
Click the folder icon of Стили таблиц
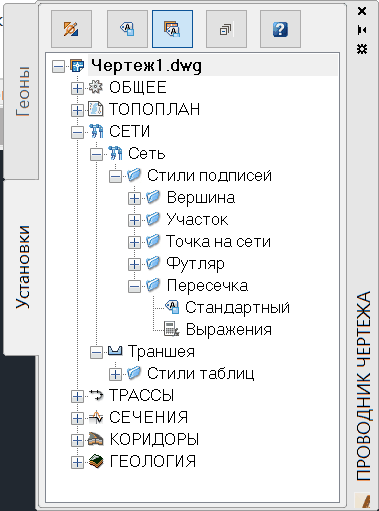click(x=134, y=373)
